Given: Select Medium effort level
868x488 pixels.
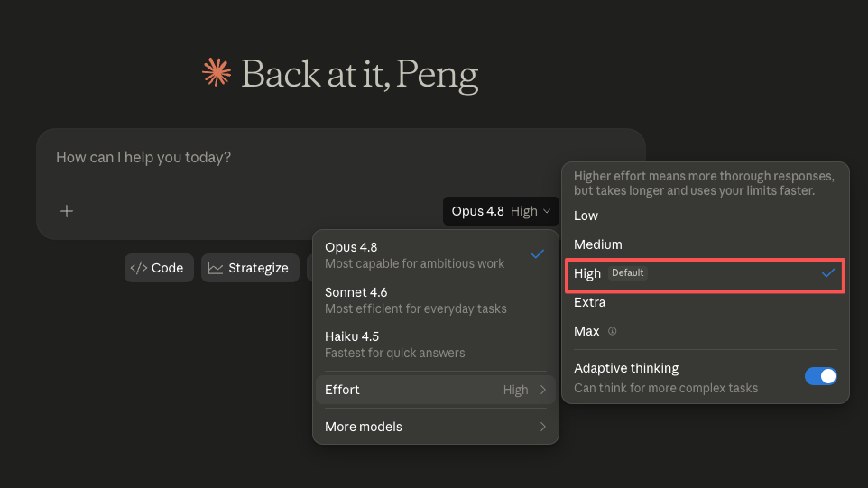Looking at the screenshot, I should point(705,244).
